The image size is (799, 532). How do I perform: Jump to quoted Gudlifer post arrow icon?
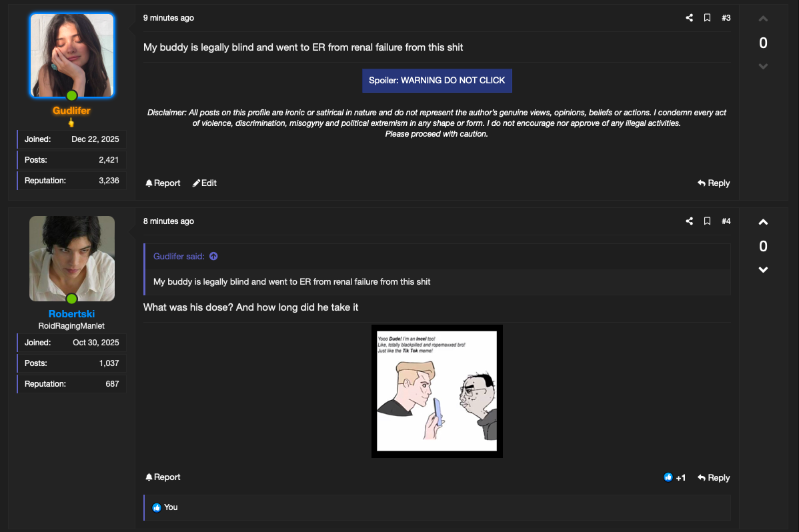click(x=213, y=256)
